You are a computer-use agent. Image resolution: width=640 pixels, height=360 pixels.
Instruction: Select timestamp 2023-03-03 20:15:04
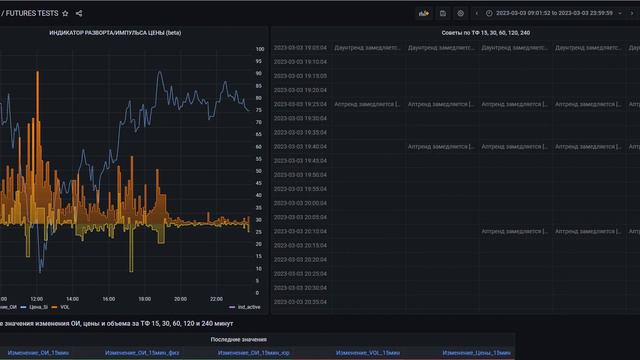(x=300, y=246)
